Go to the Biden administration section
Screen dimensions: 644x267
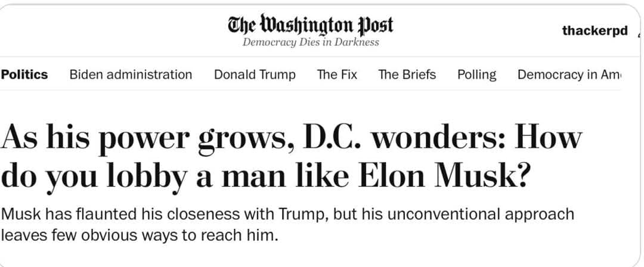coord(131,74)
